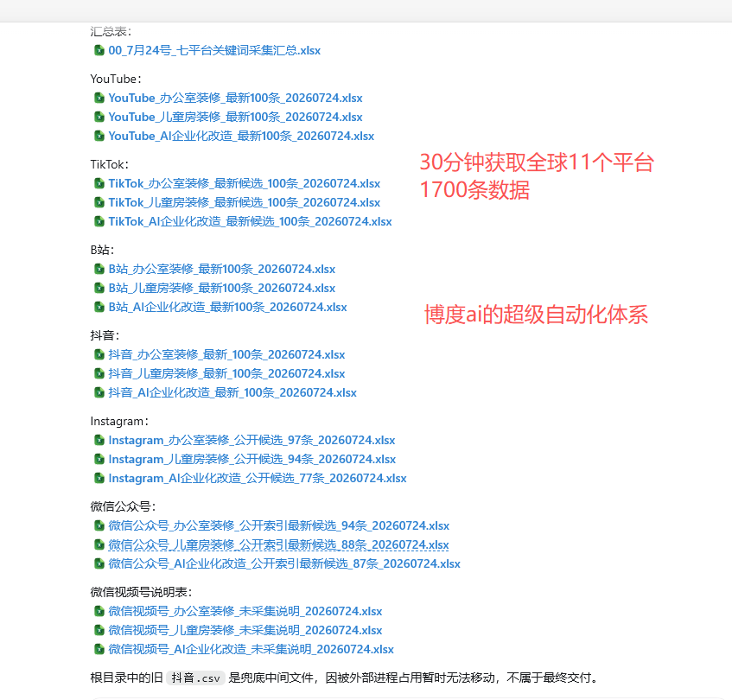Screen dimensions: 732x700
Task: Open 微信公众号_儿童房装修_公开索引最新候选_88条 link
Action: coord(278,545)
